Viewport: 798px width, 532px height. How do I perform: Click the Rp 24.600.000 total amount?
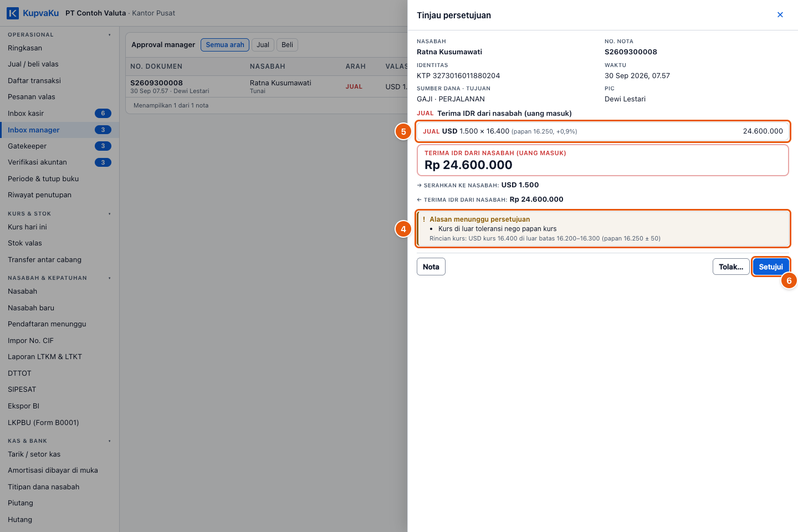point(468,165)
